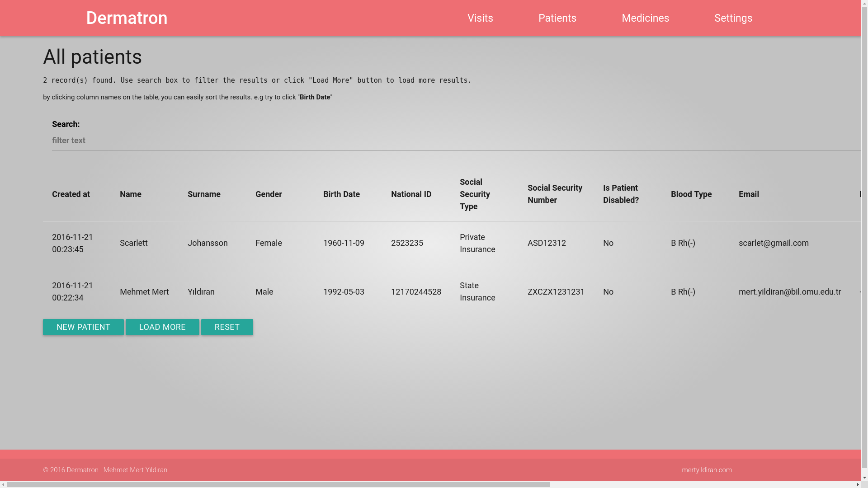The width and height of the screenshot is (868, 488).
Task: Sort the table by Birth Date column
Action: [341, 194]
